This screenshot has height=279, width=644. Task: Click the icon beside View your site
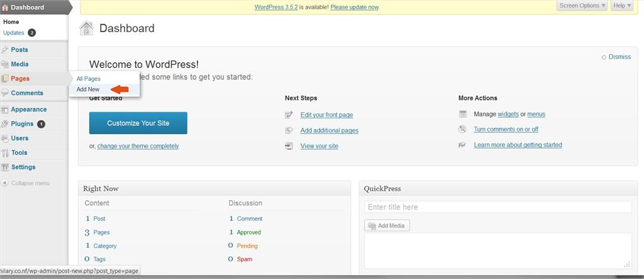coord(289,146)
